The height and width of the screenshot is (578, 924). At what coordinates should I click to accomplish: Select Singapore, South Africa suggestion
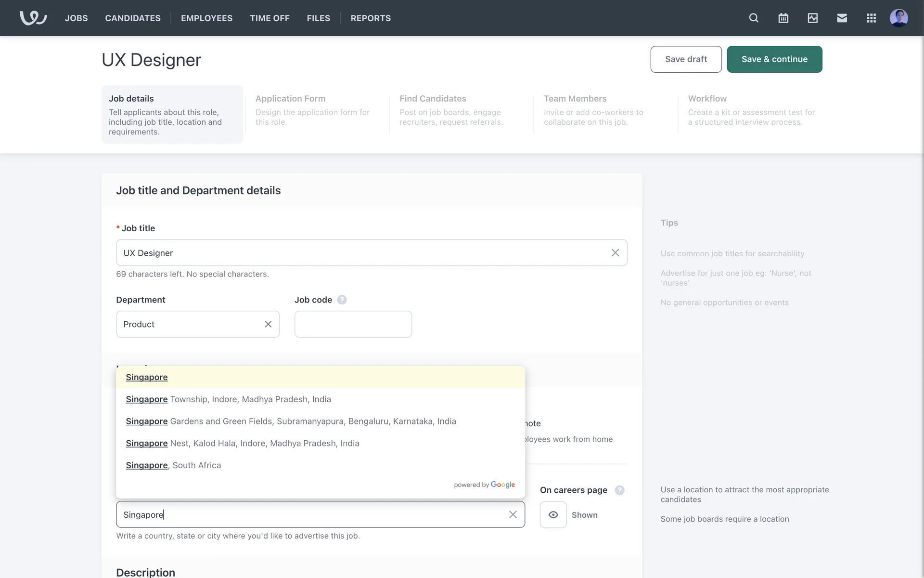coord(173,465)
